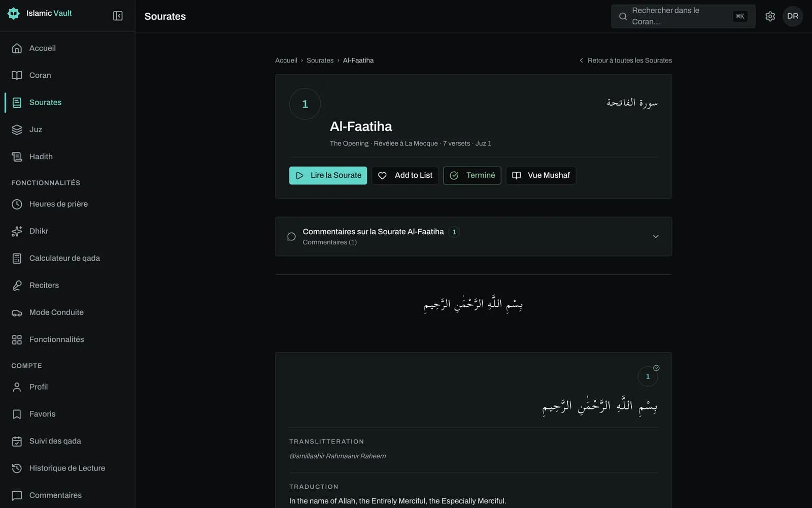Click the Bismillaahir Rahmaanir Raheem transliteration text
The image size is (812, 508).
[337, 456]
